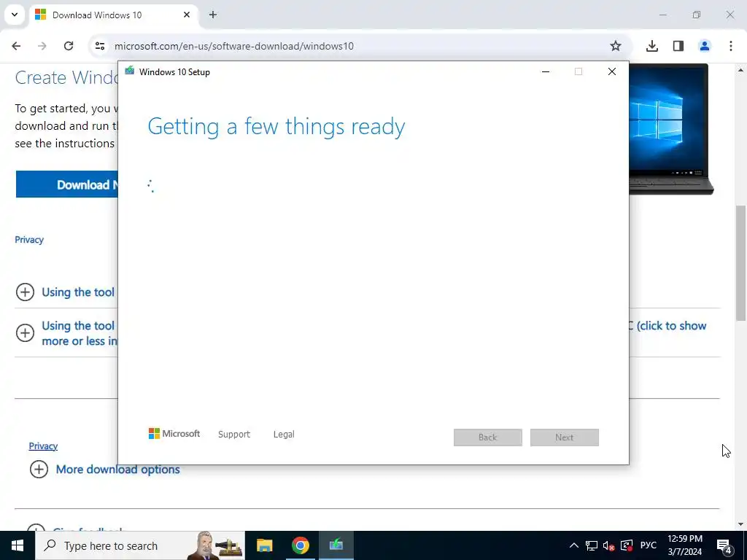Click the Back button in Setup
747x560 pixels.
pyautogui.click(x=488, y=437)
